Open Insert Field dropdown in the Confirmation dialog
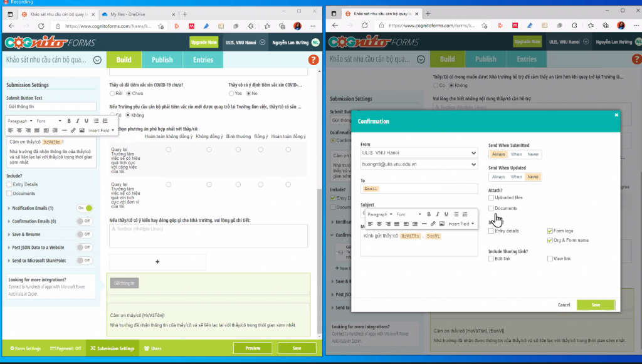 [461, 224]
